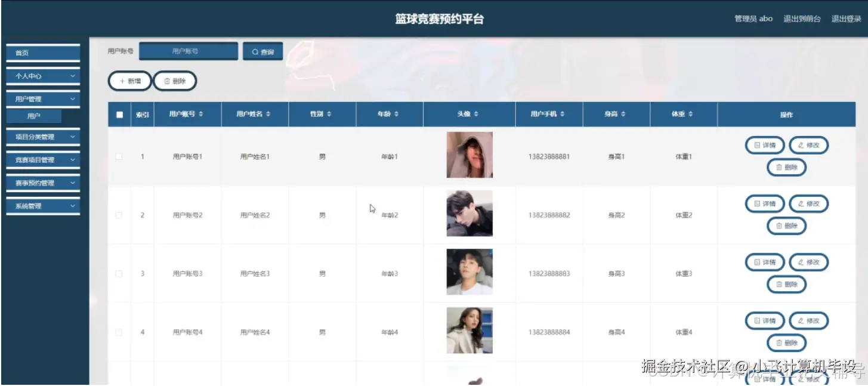Open avatar thumbnail of 用户账号4
Screen dimensions: 868x386
(469, 331)
